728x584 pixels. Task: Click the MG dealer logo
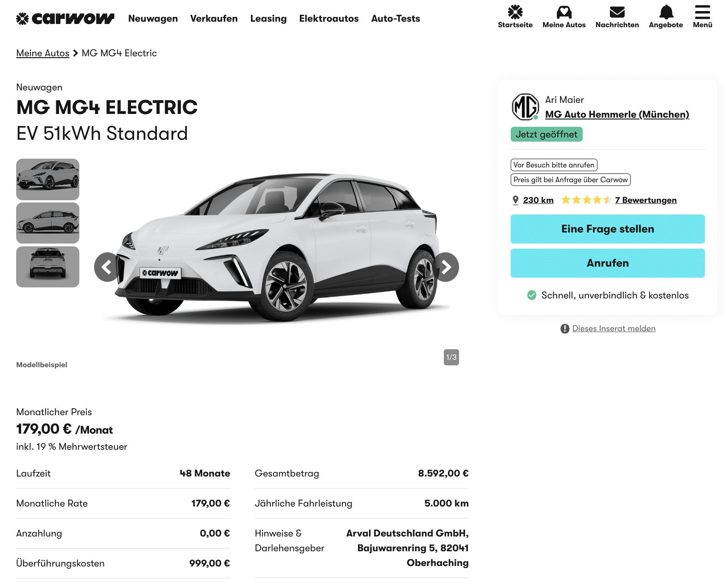click(525, 107)
